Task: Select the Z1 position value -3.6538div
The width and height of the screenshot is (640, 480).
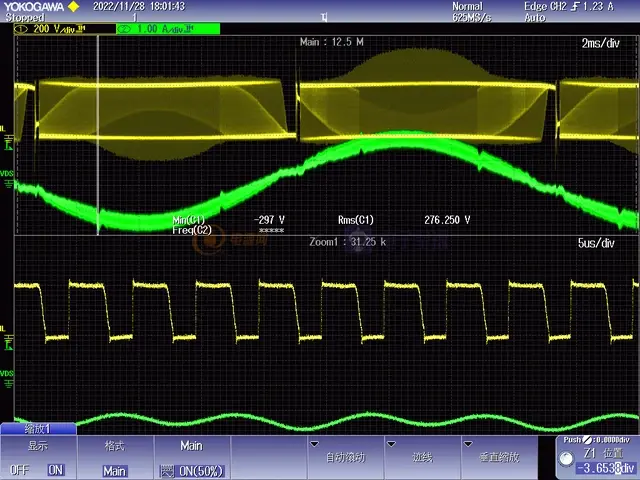Action: click(x=606, y=468)
